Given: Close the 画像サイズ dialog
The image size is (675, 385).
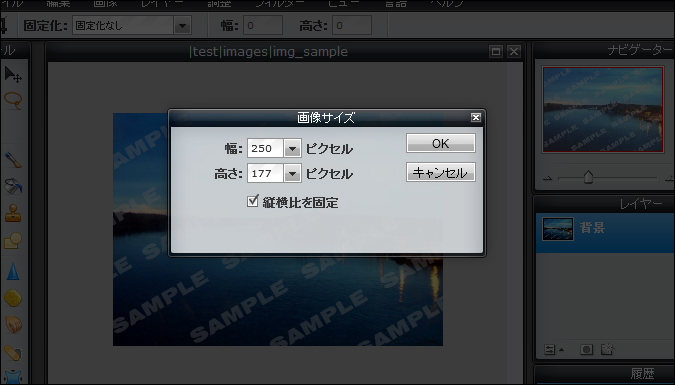Looking at the screenshot, I should (x=476, y=118).
